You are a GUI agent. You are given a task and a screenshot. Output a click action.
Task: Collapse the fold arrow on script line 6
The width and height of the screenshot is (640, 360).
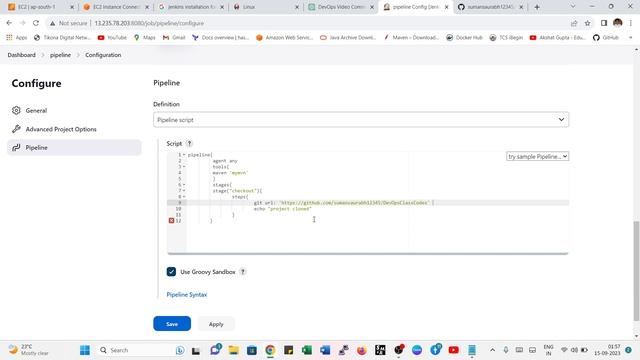point(184,185)
